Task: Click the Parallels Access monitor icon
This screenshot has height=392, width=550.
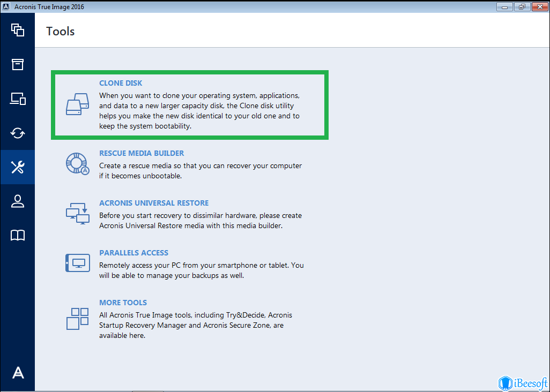Action: [x=78, y=263]
